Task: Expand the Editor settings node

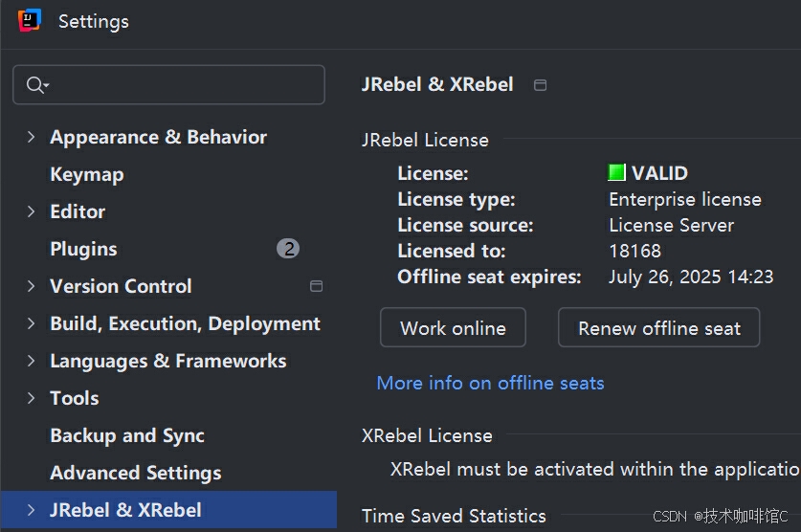Action: (x=32, y=211)
